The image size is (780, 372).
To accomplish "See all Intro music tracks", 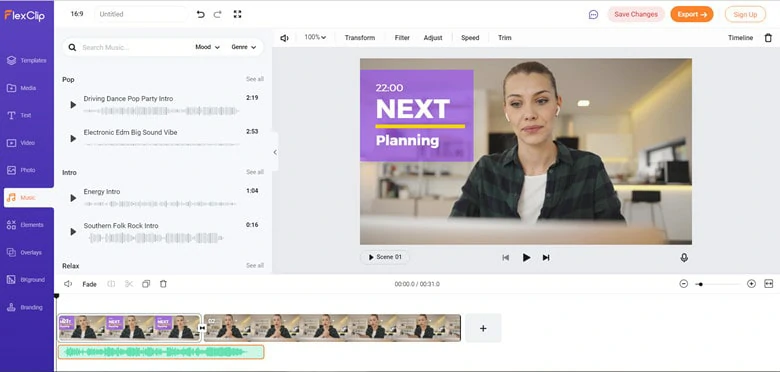I will (x=255, y=172).
